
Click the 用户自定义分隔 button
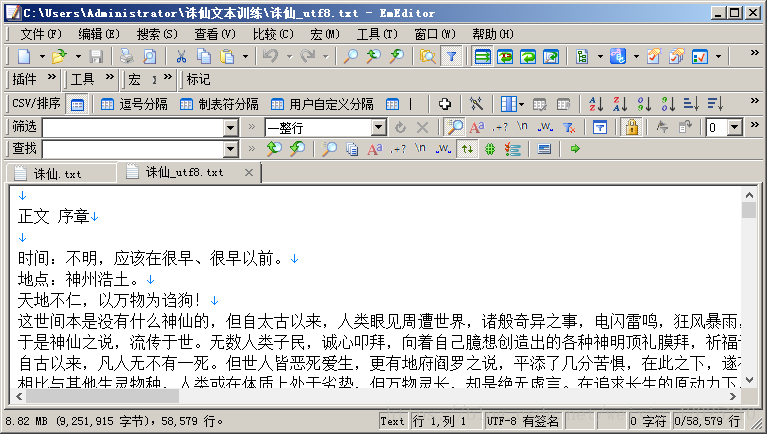click(322, 104)
